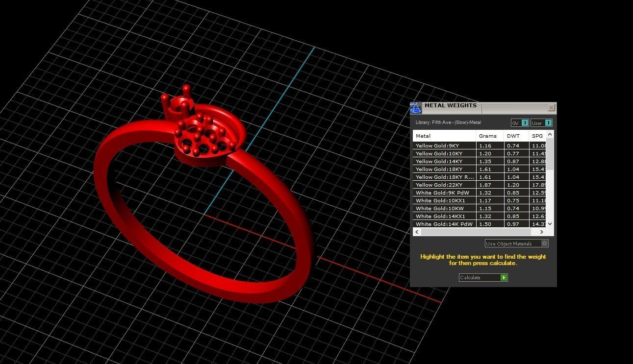
Task: Select the White Gold:14K PdW row
Action: (x=480, y=224)
